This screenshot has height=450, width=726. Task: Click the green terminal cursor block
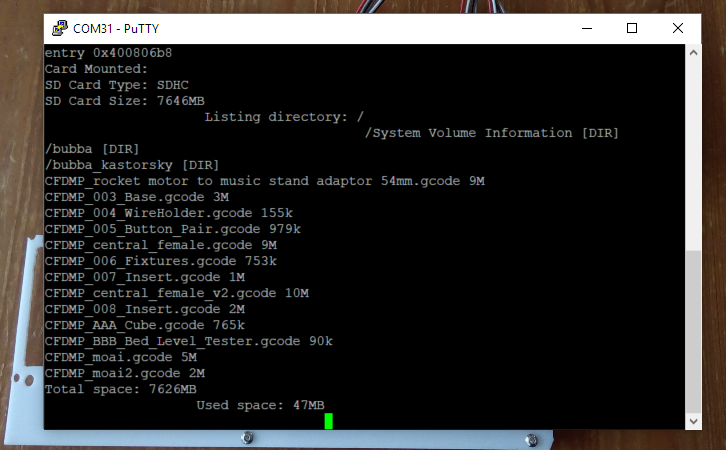click(x=328, y=421)
